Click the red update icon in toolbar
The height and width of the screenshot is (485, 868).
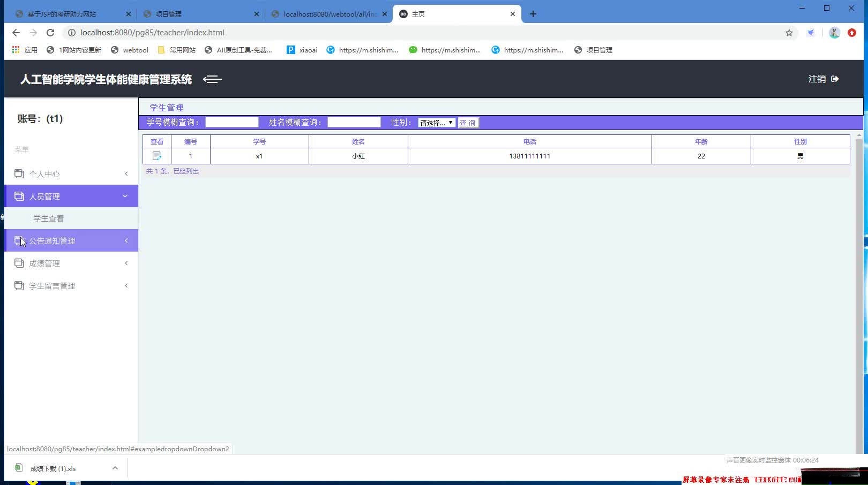click(x=852, y=33)
